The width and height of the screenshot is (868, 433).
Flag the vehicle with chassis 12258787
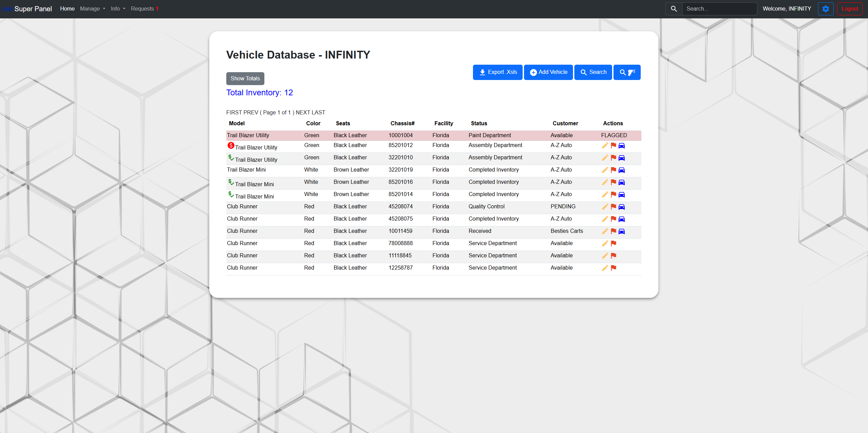pos(613,268)
